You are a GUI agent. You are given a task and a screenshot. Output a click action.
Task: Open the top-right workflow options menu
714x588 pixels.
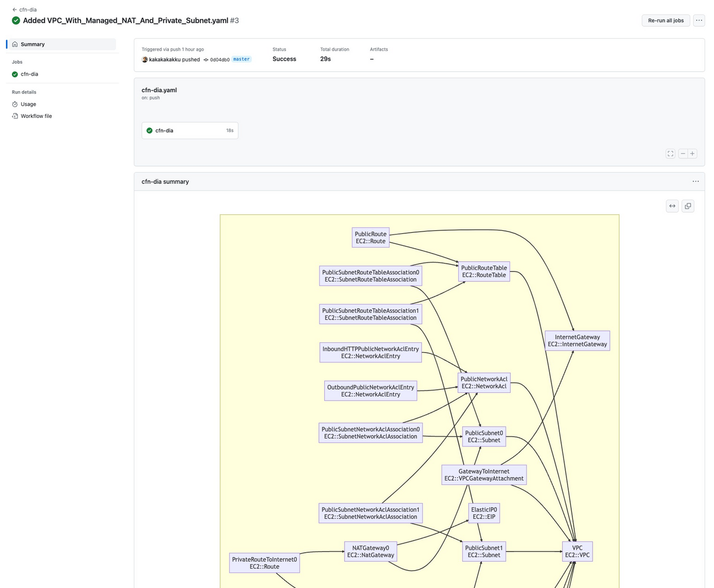point(699,20)
